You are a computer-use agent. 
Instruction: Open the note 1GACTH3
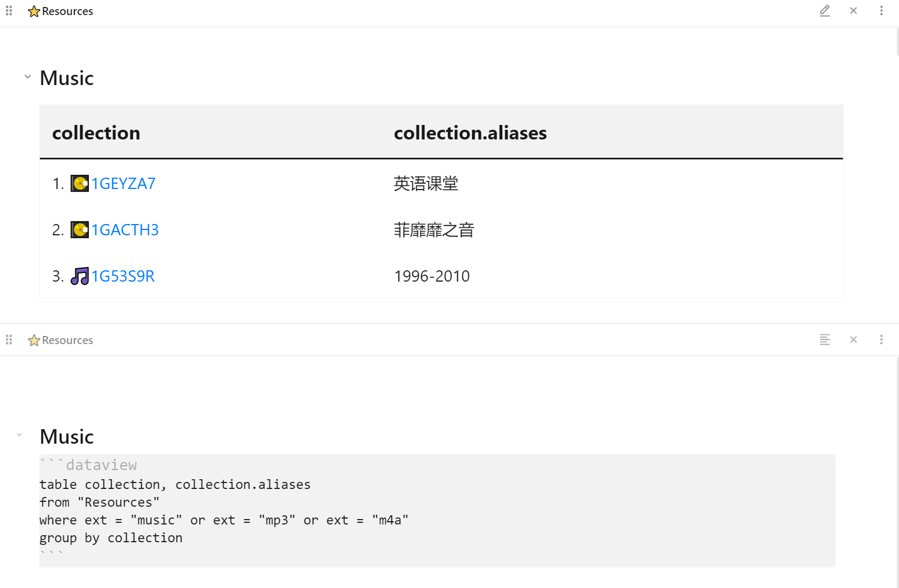pos(125,229)
